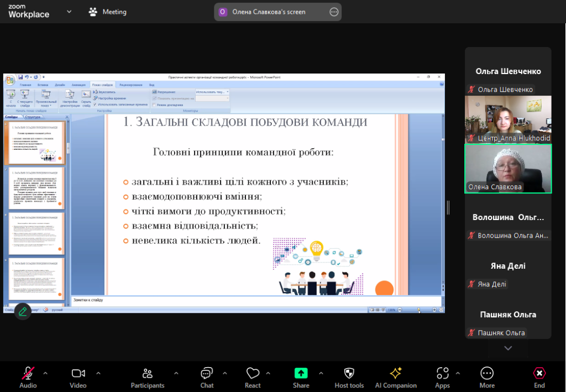Switch to the 'Структура' pane tab
This screenshot has width=566, height=392.
tap(33, 117)
